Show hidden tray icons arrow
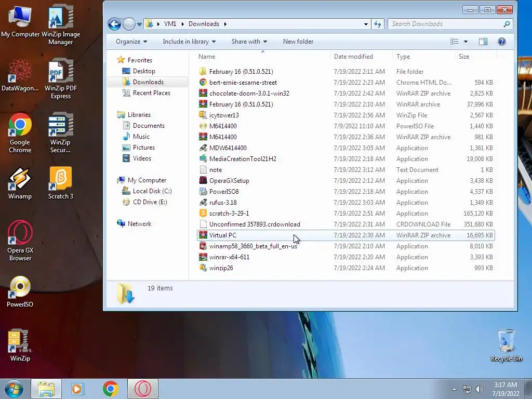The height and width of the screenshot is (399, 532). (x=454, y=389)
